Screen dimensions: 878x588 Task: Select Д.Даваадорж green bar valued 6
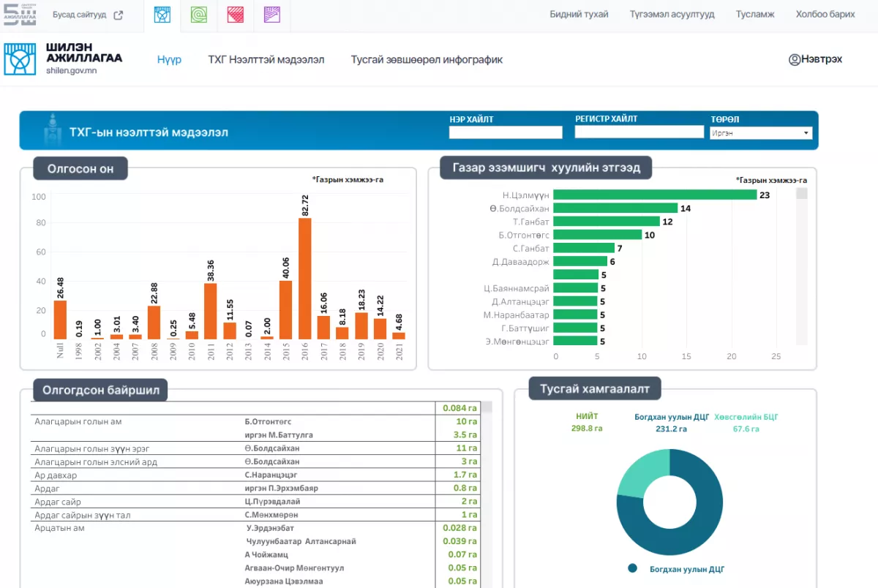(x=580, y=261)
